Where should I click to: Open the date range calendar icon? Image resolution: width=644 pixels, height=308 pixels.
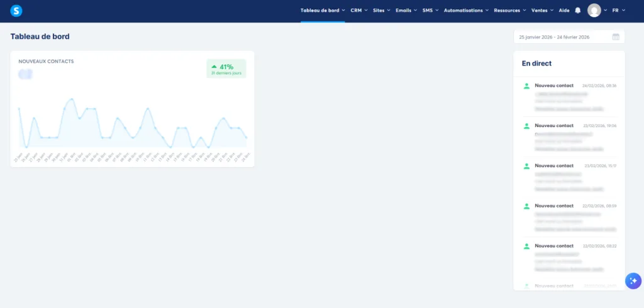[x=616, y=37]
